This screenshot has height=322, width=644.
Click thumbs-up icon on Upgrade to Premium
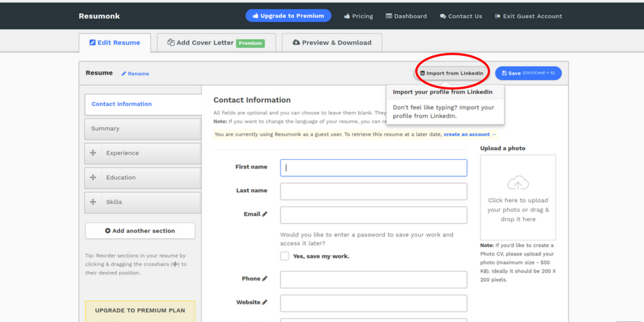(255, 16)
